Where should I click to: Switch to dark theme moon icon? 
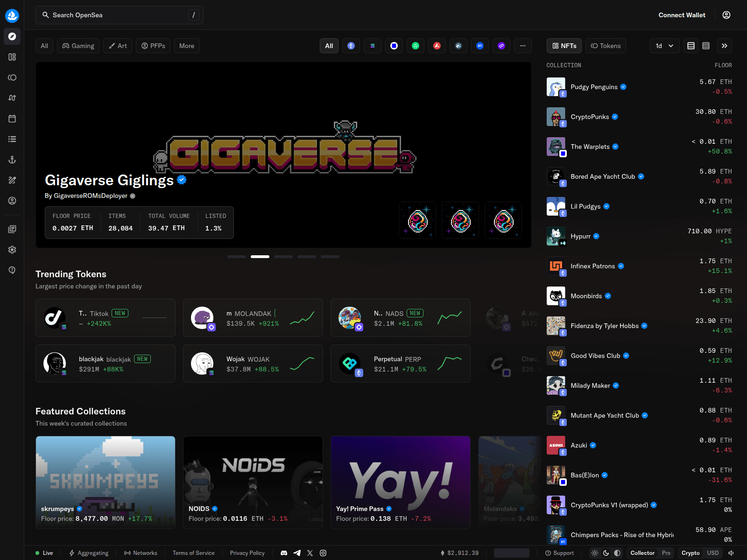point(606,553)
